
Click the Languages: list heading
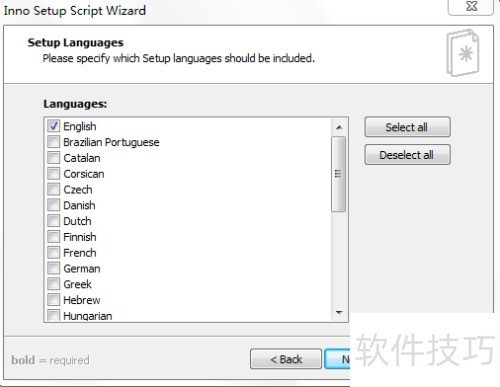tap(75, 104)
